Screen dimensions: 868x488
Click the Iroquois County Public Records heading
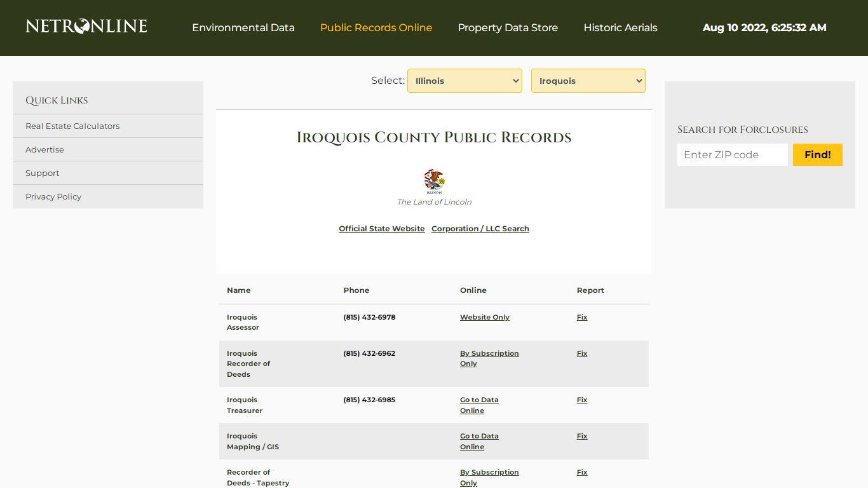click(434, 137)
